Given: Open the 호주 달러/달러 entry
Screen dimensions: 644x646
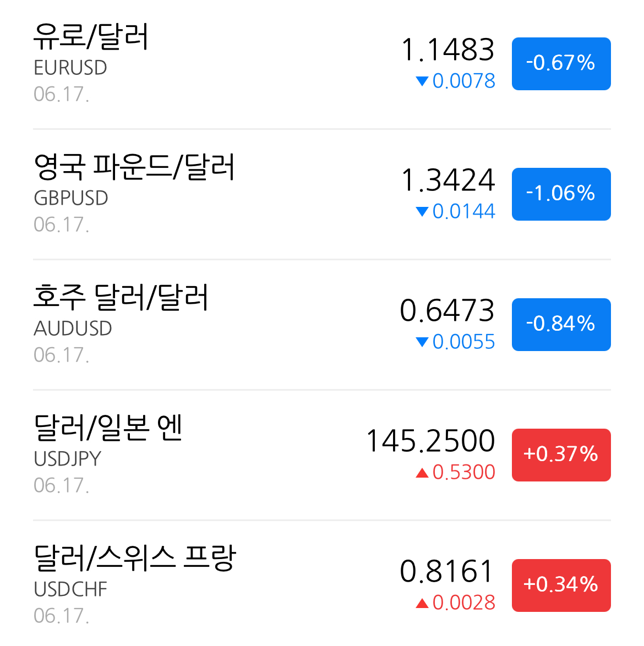Looking at the screenshot, I should tap(322, 325).
